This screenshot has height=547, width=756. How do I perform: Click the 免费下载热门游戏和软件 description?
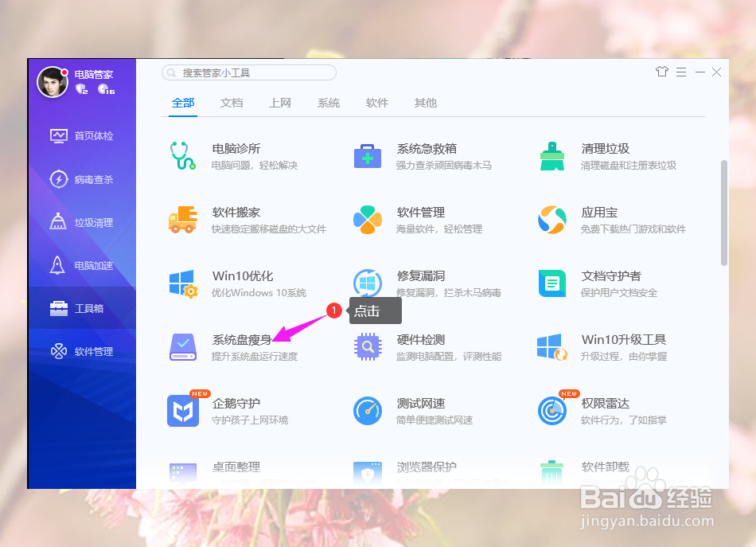point(633,229)
